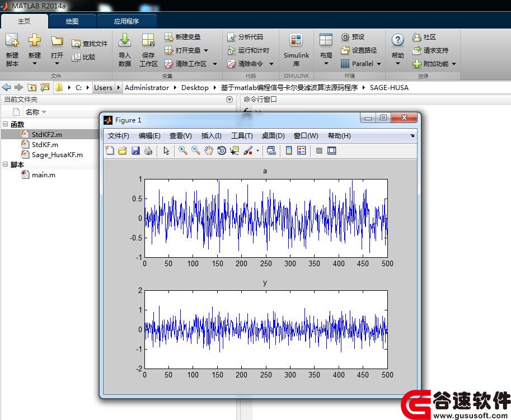Select the script main.m
Image resolution: width=511 pixels, height=420 pixels.
coord(44,175)
